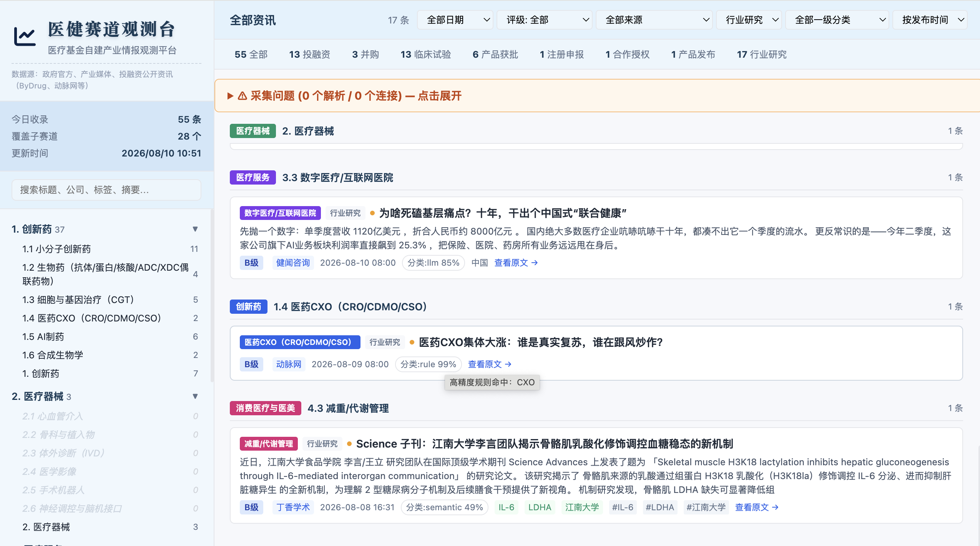The height and width of the screenshot is (546, 980).
Task: Select 1.6 合成生物学 in sidebar
Action: pos(110,355)
